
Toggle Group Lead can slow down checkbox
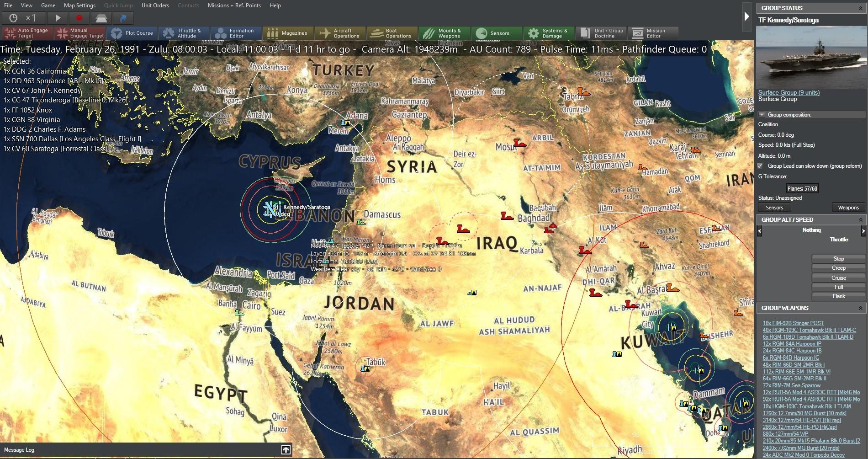pos(760,166)
